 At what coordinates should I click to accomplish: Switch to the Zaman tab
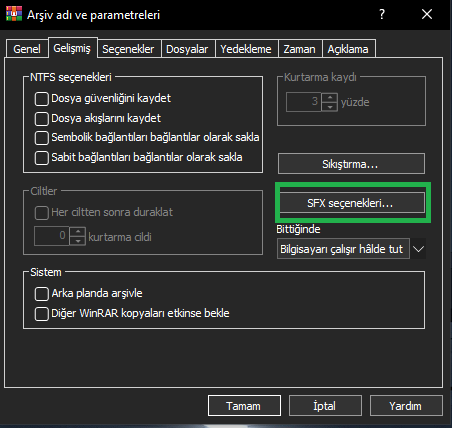[299, 49]
